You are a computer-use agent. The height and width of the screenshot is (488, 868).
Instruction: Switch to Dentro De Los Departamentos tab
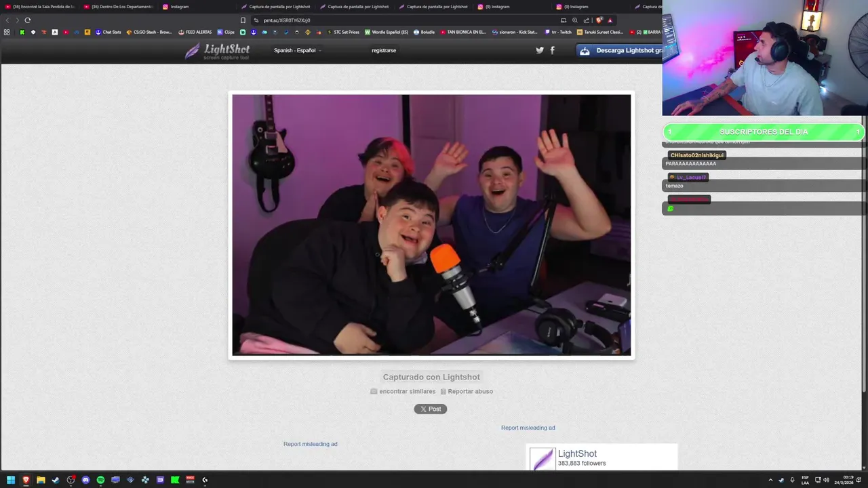tap(119, 7)
